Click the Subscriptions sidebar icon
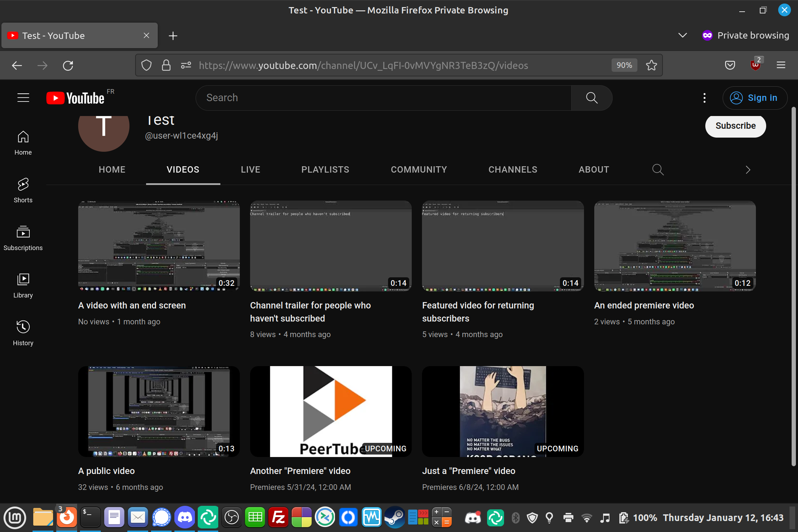 coord(23,238)
